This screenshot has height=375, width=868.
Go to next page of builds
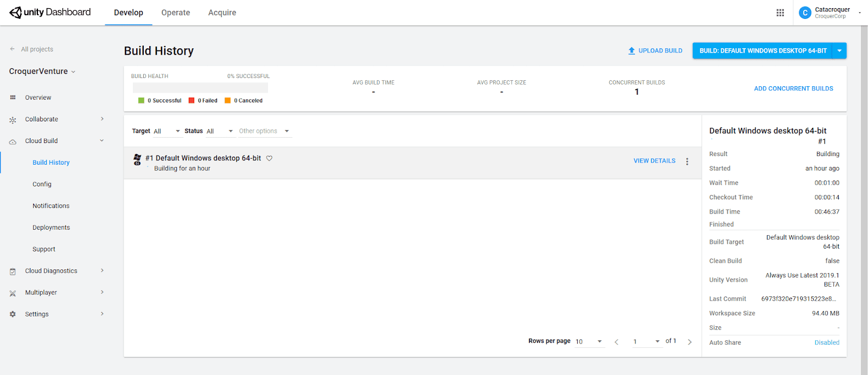pyautogui.click(x=690, y=342)
